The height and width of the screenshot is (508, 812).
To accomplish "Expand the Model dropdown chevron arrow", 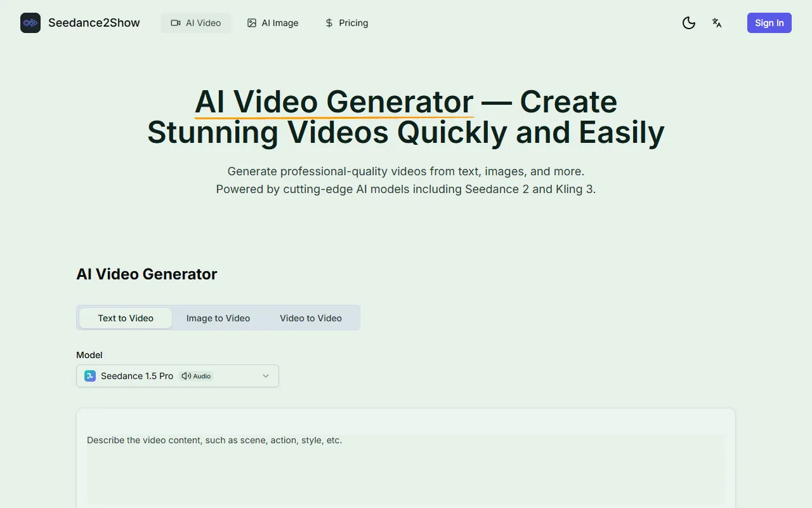I will point(266,376).
